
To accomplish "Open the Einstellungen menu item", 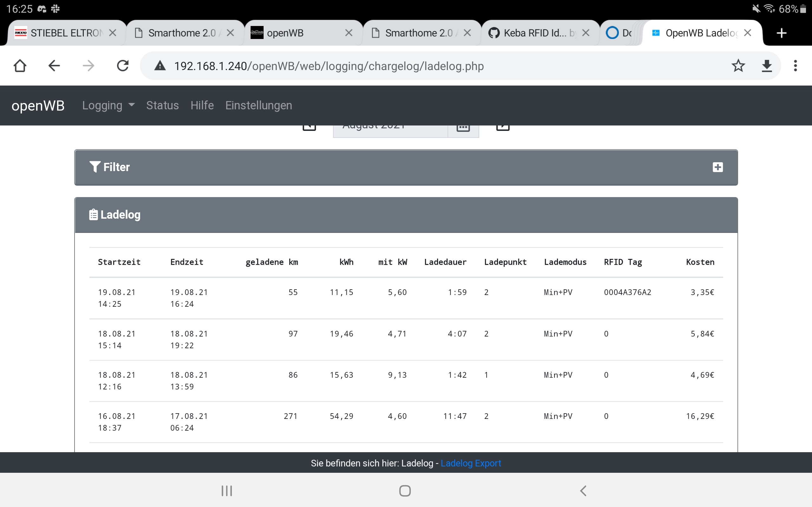I will click(259, 105).
